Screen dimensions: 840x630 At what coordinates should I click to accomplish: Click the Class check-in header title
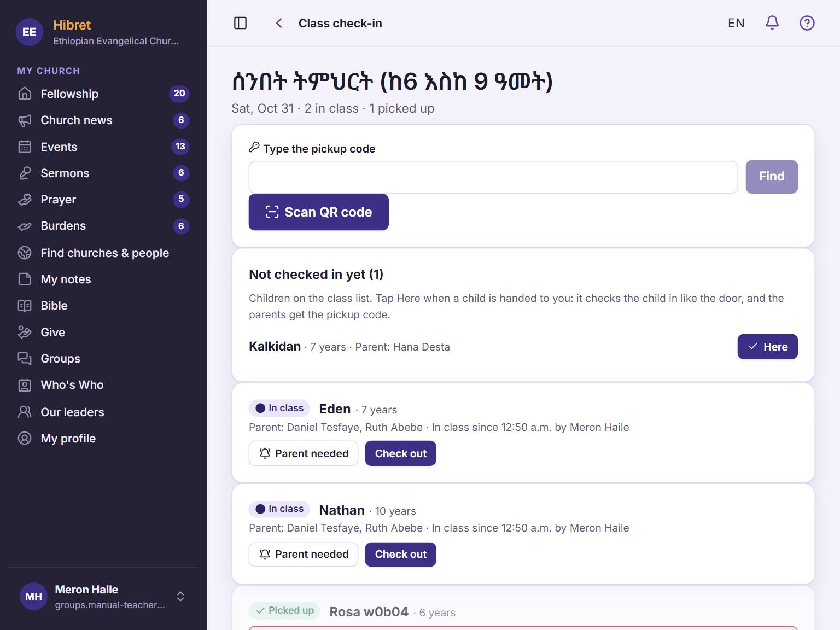340,23
